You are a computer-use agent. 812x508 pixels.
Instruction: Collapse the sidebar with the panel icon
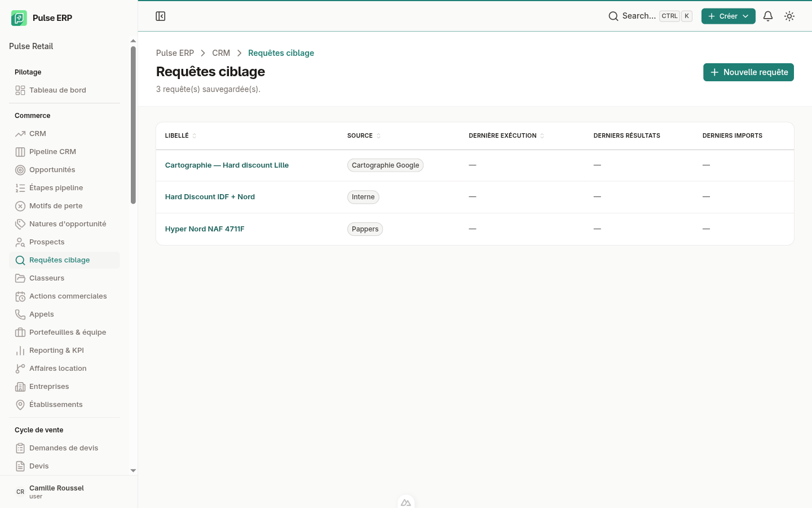[160, 16]
